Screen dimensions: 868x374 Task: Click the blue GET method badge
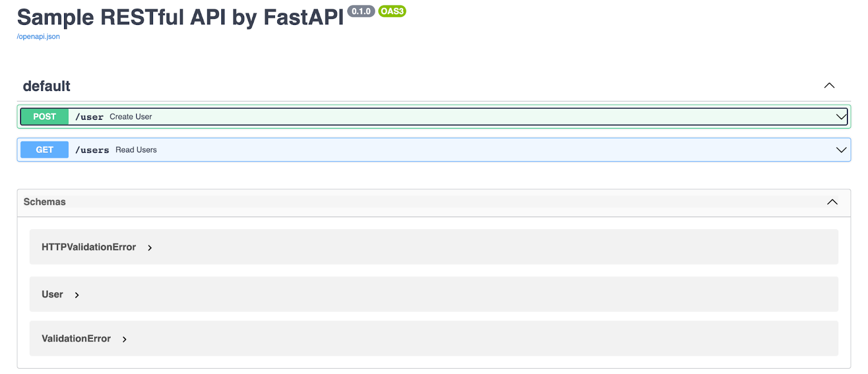point(44,150)
